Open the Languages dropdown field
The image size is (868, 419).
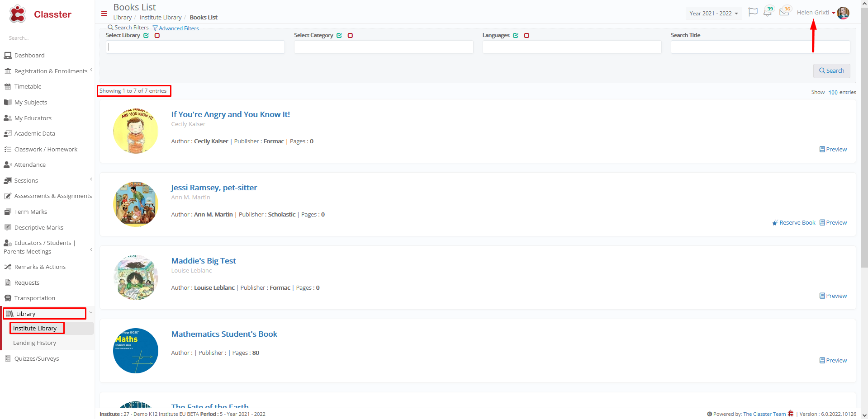click(x=572, y=47)
